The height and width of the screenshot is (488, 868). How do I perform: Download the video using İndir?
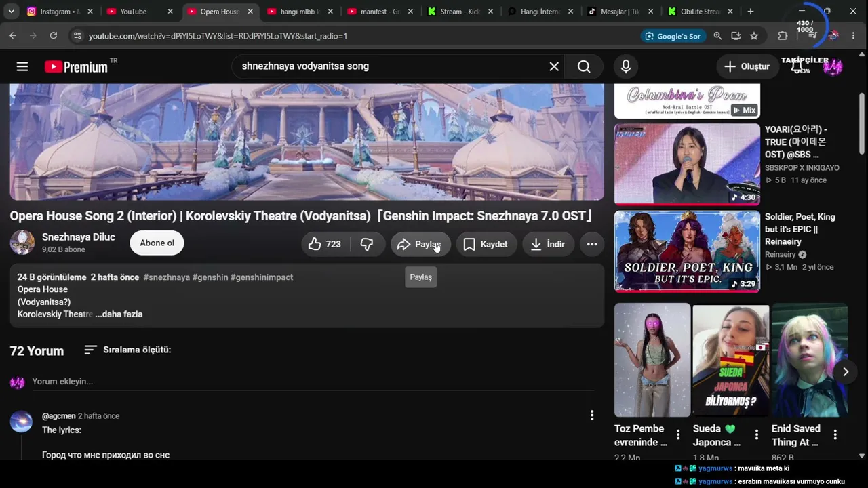[x=548, y=244]
